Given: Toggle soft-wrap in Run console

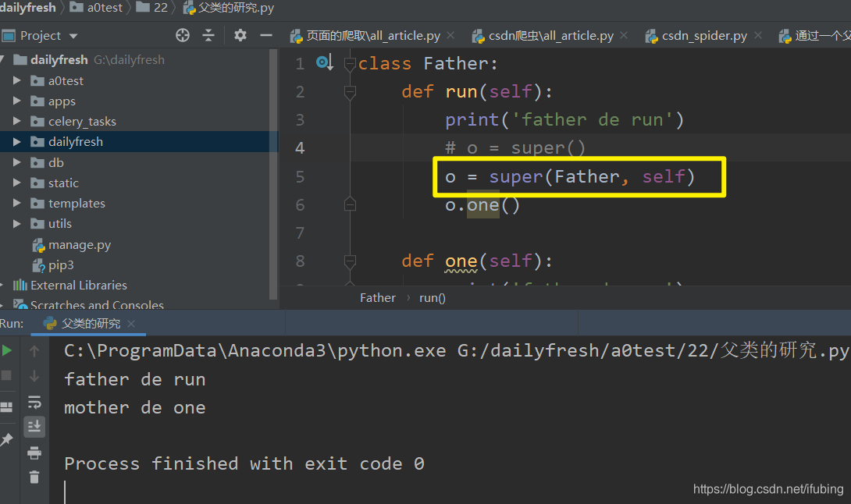Looking at the screenshot, I should pos(34,402).
